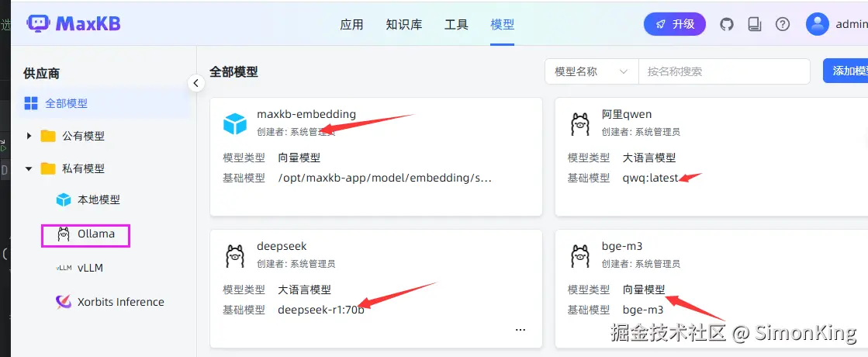Click the 升级 upgrade button

675,24
